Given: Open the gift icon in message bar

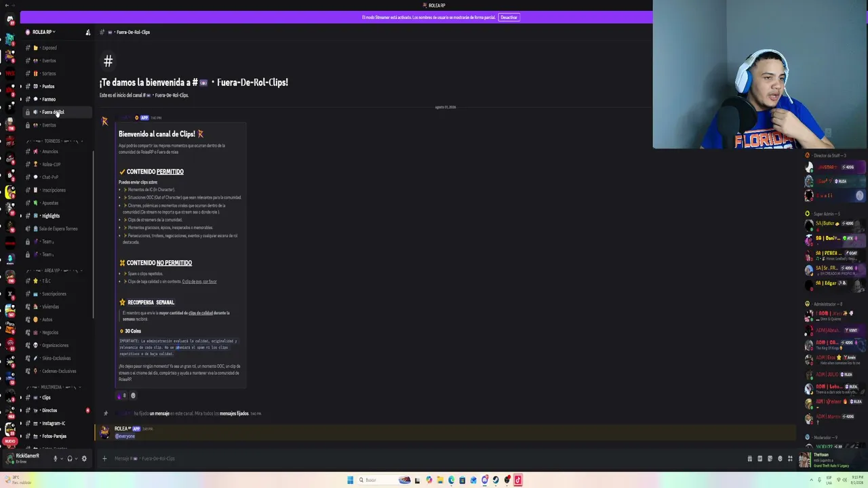Looking at the screenshot, I should click(749, 459).
